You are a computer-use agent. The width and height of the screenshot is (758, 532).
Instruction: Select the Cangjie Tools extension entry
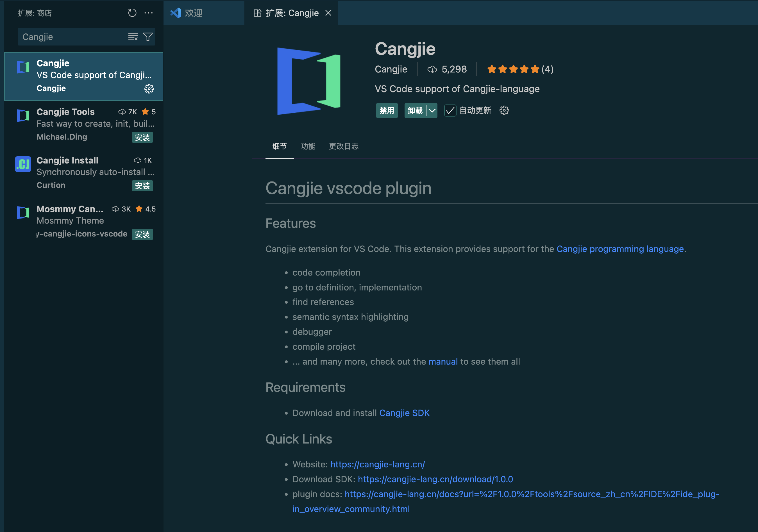(x=84, y=125)
